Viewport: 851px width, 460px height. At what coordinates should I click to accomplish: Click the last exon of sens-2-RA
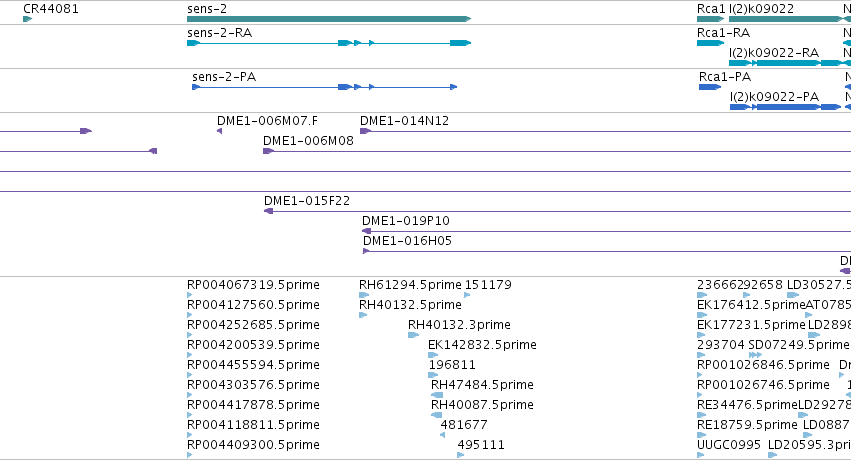[x=460, y=43]
